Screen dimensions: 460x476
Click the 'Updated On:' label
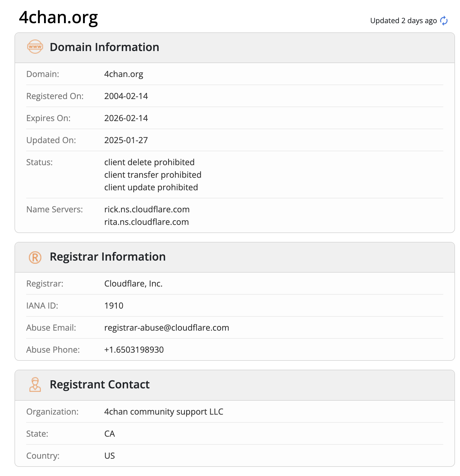(x=51, y=140)
